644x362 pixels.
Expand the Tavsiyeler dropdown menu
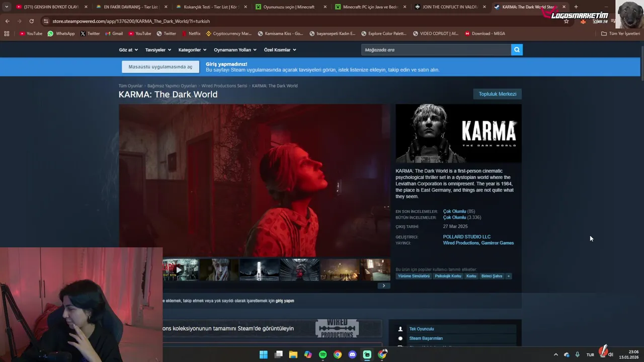[x=158, y=50]
